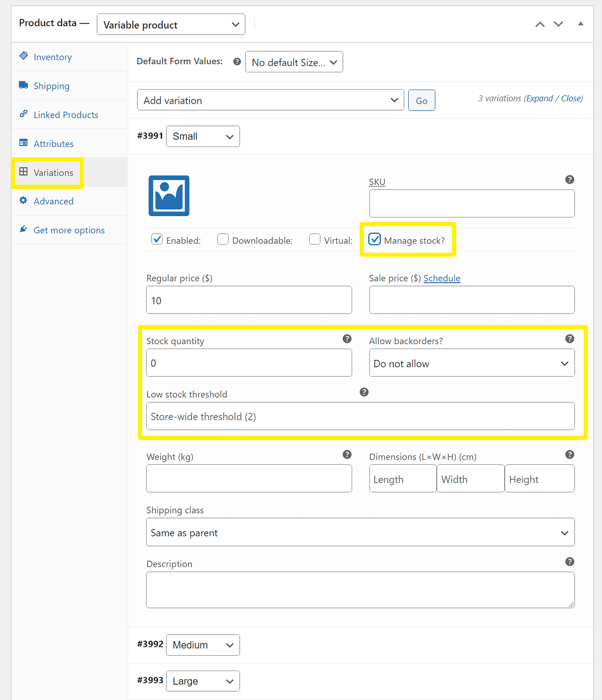Click the Sale price field
The width and height of the screenshot is (602, 700).
pyautogui.click(x=472, y=300)
